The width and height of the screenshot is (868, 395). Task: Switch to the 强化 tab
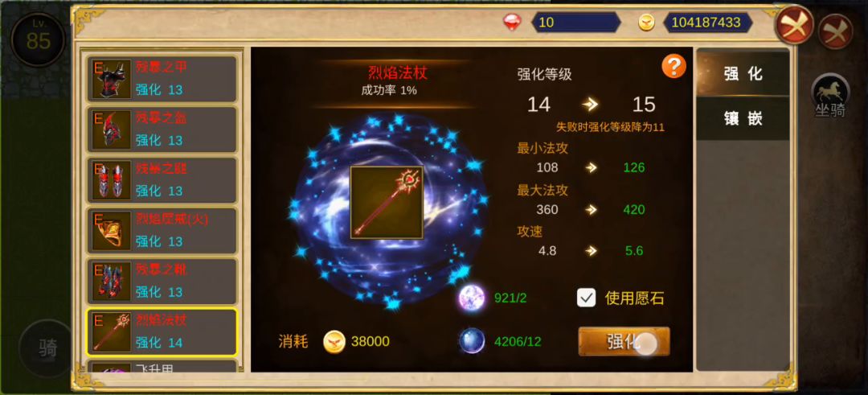tap(743, 74)
